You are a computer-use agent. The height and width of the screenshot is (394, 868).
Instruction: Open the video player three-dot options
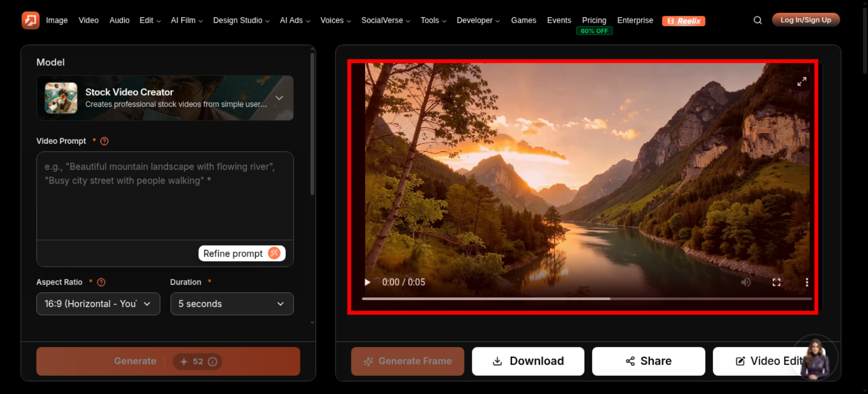(x=807, y=282)
